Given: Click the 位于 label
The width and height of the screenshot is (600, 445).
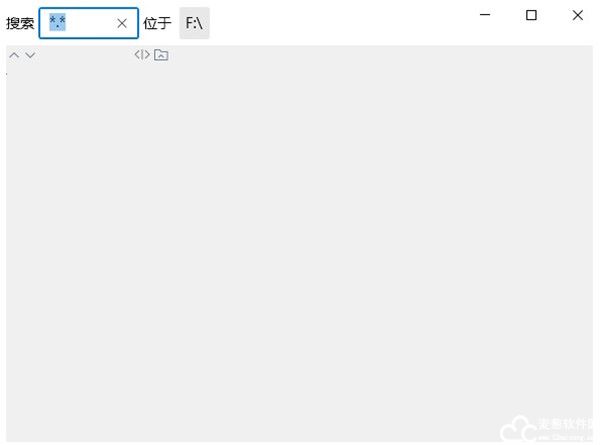Looking at the screenshot, I should coord(157,23).
